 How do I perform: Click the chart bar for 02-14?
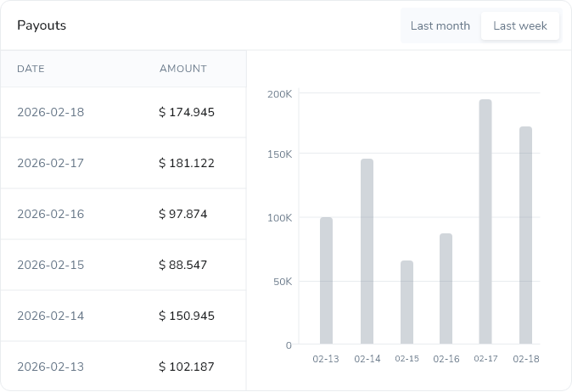(367, 252)
